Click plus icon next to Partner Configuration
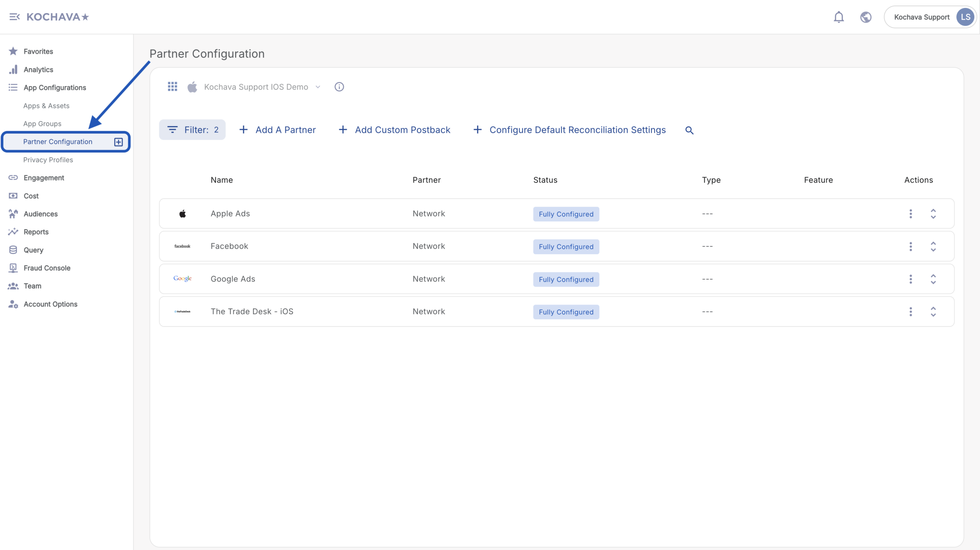Viewport: 980px width, 550px height. (x=119, y=142)
